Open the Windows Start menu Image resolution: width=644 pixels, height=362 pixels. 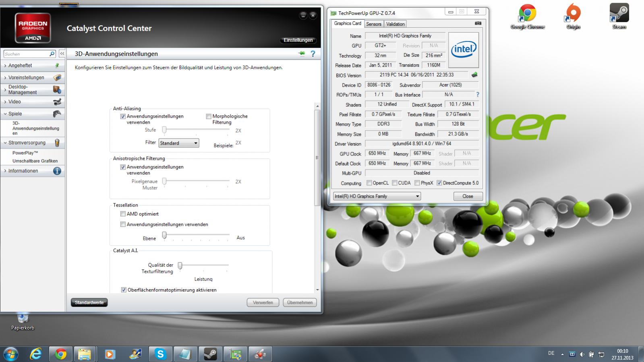tap(10, 354)
